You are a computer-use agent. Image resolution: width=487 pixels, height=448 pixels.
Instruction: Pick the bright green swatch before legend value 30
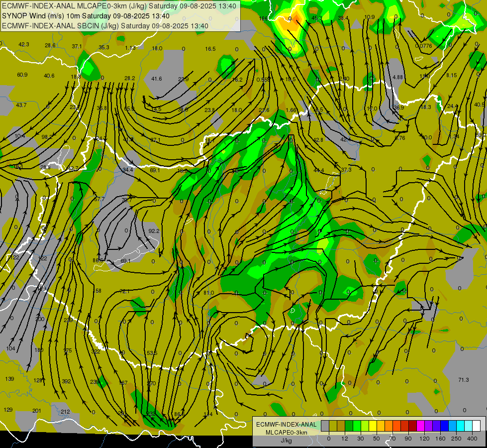tap(357, 426)
